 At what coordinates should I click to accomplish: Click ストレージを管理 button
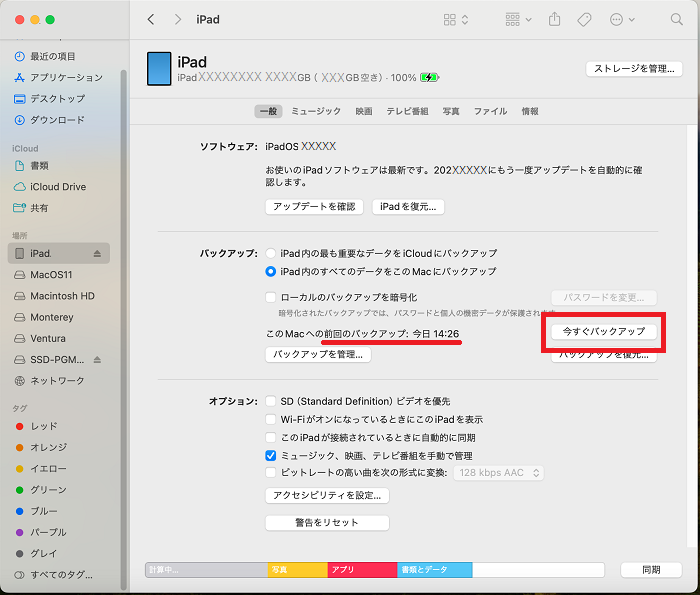[634, 69]
